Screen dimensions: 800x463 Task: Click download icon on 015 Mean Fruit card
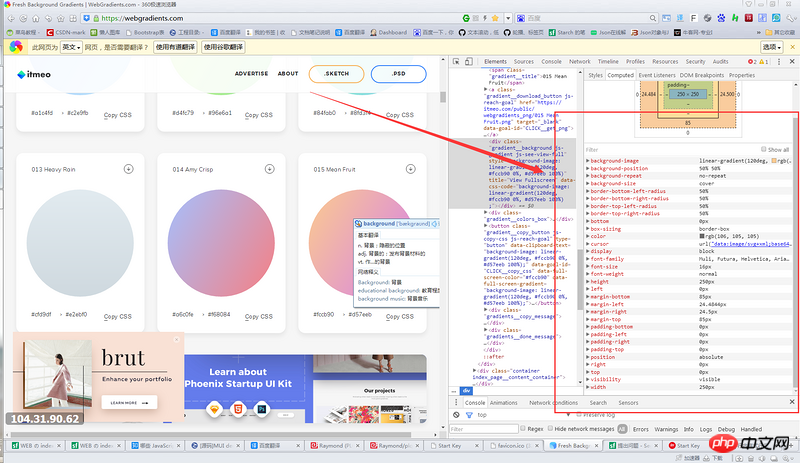point(410,169)
